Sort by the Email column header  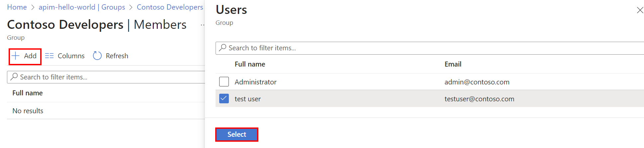pos(453,64)
